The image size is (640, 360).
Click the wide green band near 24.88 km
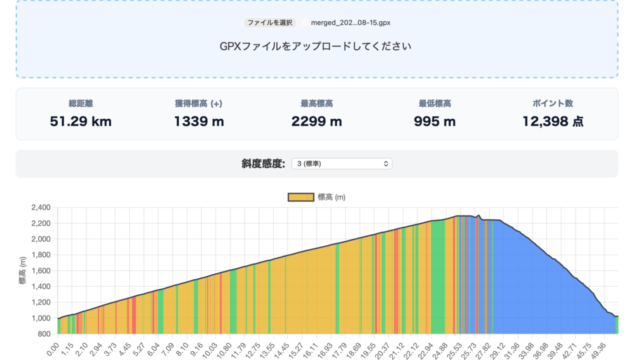pyautogui.click(x=438, y=278)
